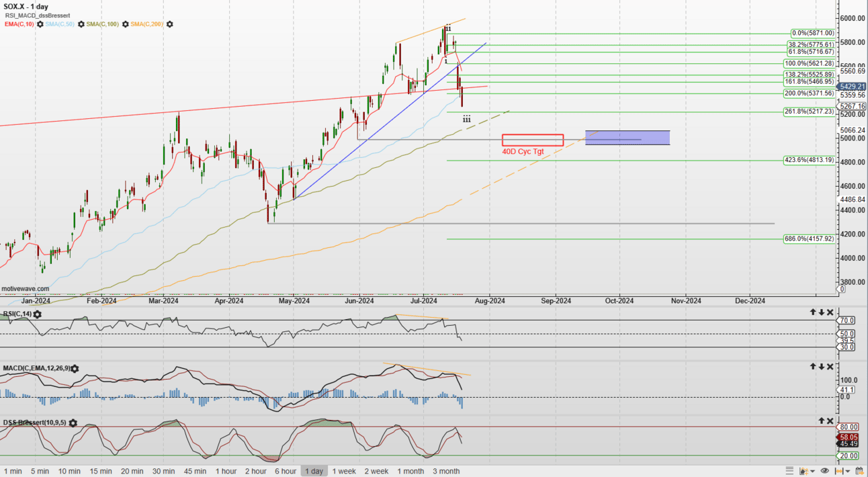Open MACD study settings gear

pos(75,369)
